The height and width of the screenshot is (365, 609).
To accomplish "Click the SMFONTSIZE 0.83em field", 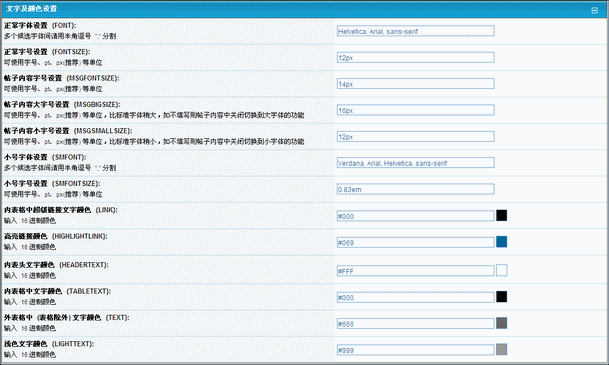I will pos(416,189).
